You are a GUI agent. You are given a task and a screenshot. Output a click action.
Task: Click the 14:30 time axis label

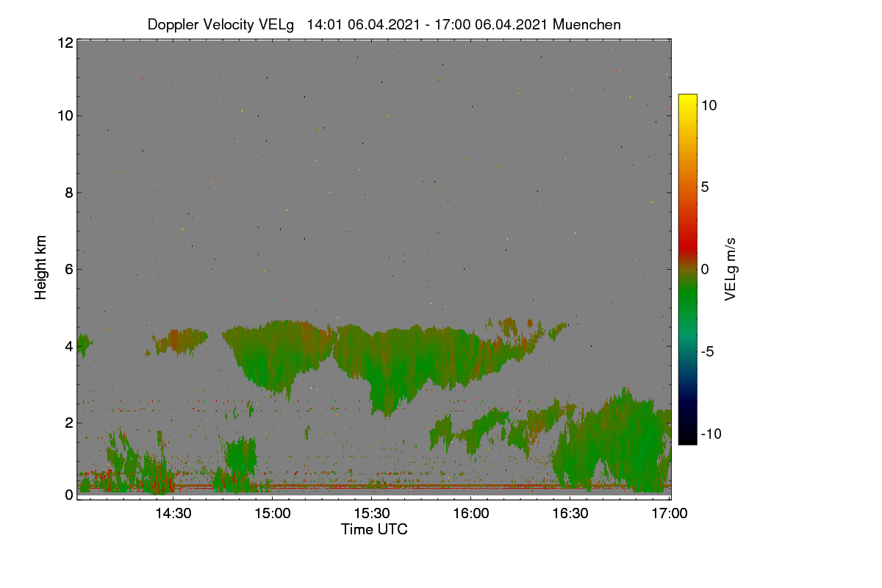(173, 514)
